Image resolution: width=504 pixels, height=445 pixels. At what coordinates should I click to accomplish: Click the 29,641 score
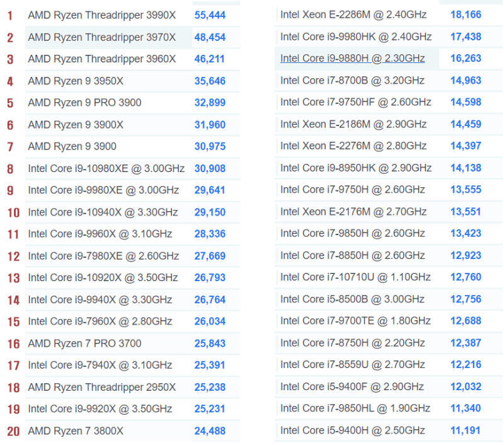pyautogui.click(x=209, y=190)
